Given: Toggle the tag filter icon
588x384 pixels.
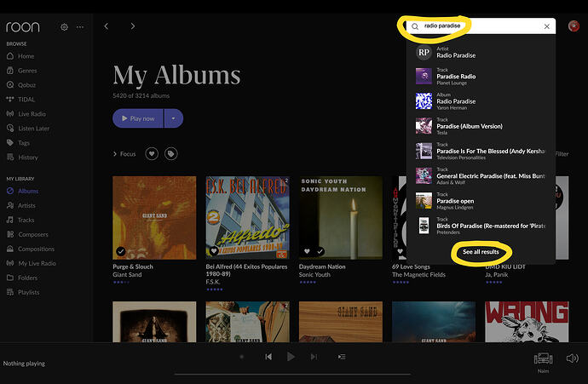Looking at the screenshot, I should pos(170,154).
